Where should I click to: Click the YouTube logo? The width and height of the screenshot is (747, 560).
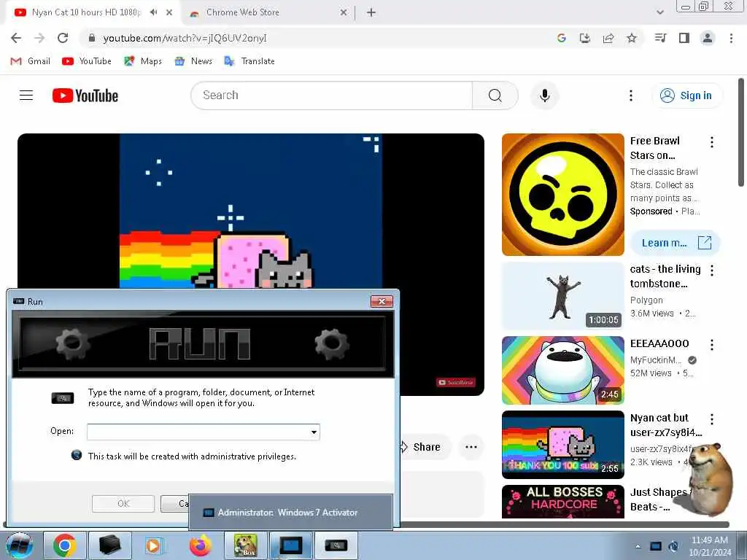click(85, 96)
